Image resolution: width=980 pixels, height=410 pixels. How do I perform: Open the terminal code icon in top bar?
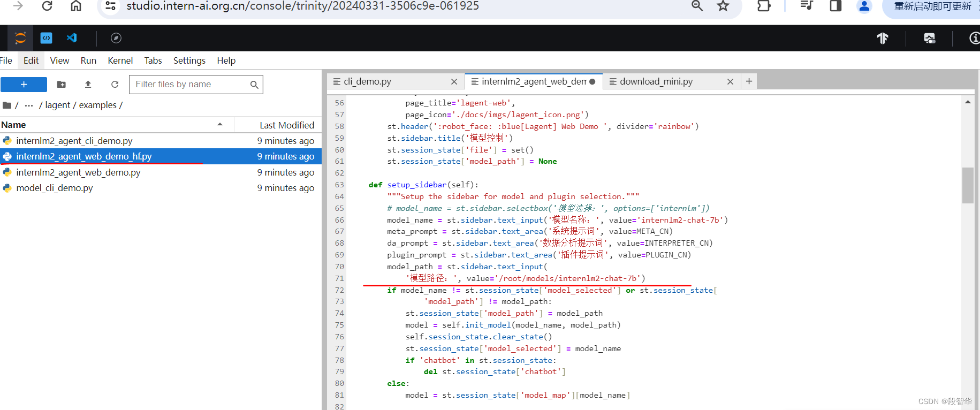[x=47, y=38]
